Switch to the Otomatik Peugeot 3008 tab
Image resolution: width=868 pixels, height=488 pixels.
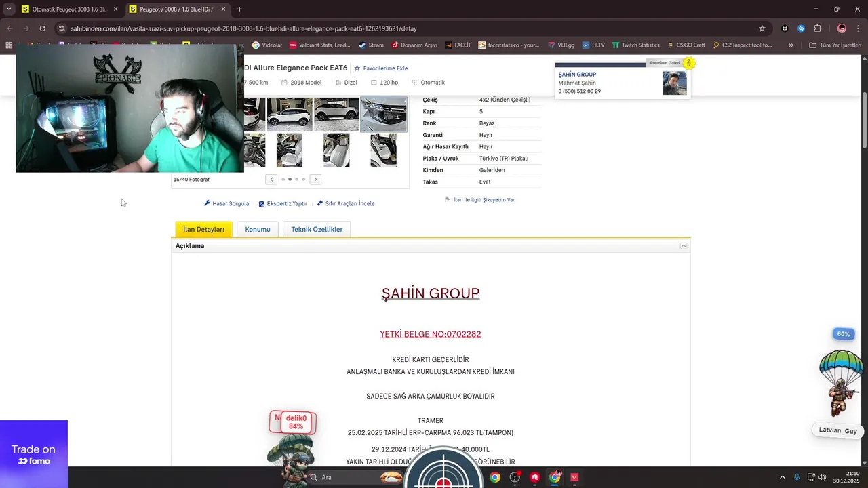(70, 9)
